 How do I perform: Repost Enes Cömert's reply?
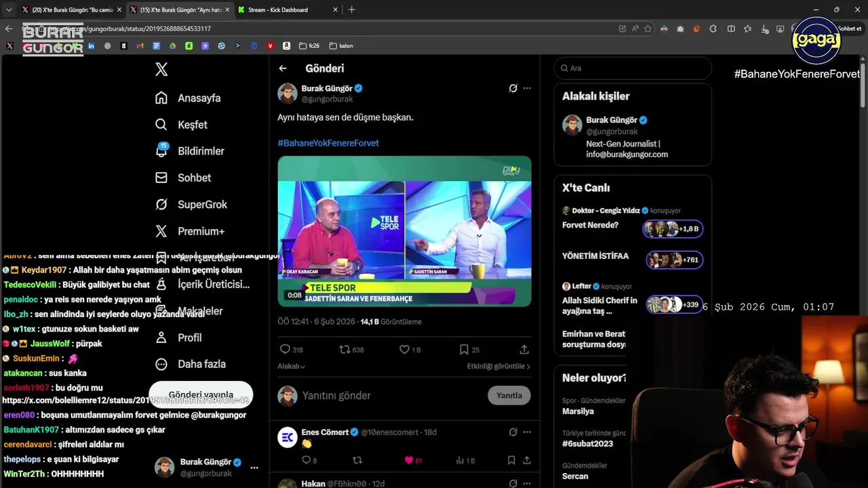pyautogui.click(x=357, y=460)
